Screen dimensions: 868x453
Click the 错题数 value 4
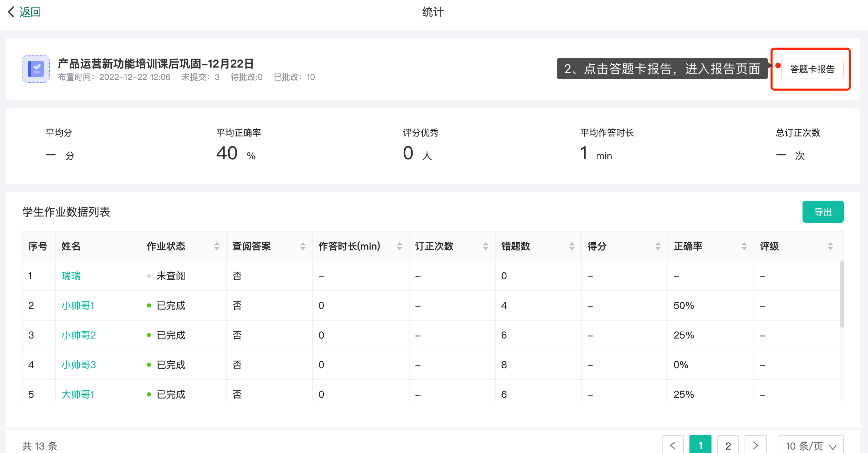[504, 305]
